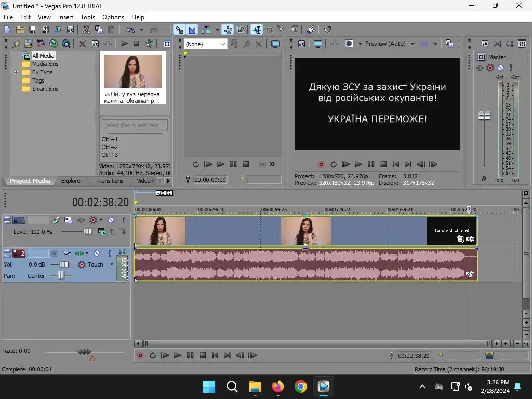Click Play in the timeline transport bar
This screenshot has height=399, width=532.
coord(178,355)
